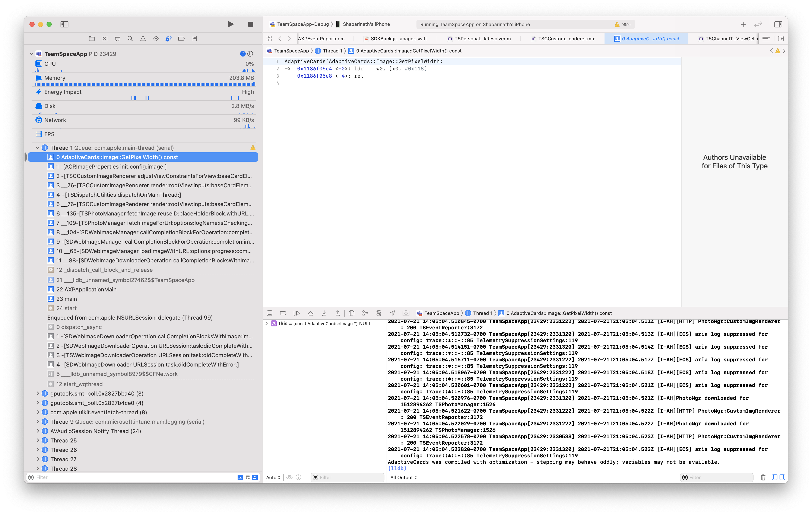Viewport: 812px width, 515px height.
Task: Open the All Output filter dropdown
Action: [x=403, y=477]
